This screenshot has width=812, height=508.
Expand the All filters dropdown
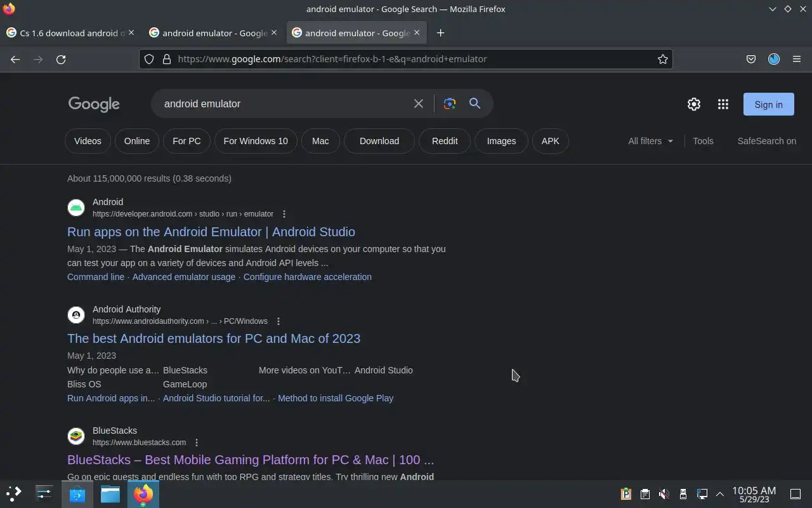tap(651, 141)
